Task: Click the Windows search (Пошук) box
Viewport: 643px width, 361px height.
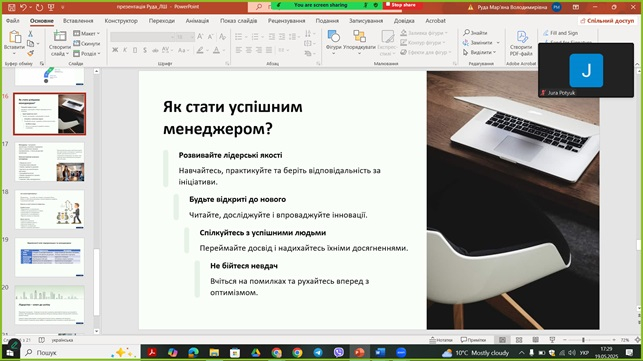Action: (80, 352)
